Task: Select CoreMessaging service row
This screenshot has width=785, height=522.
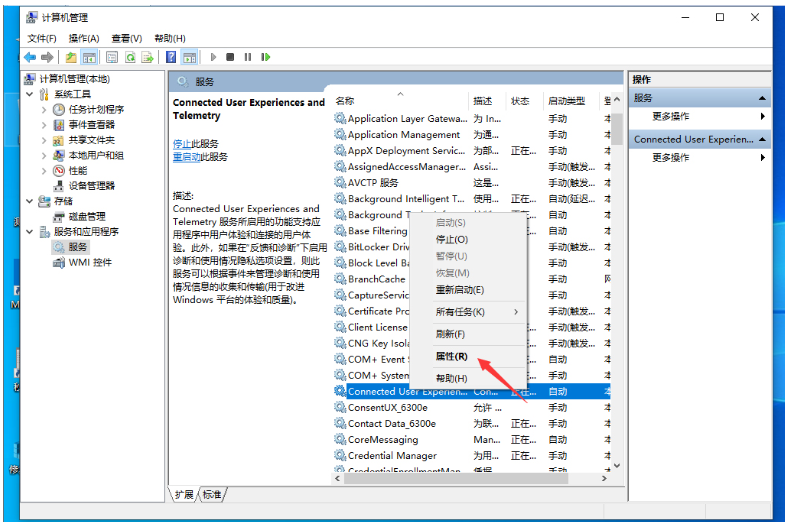Action: coord(471,439)
